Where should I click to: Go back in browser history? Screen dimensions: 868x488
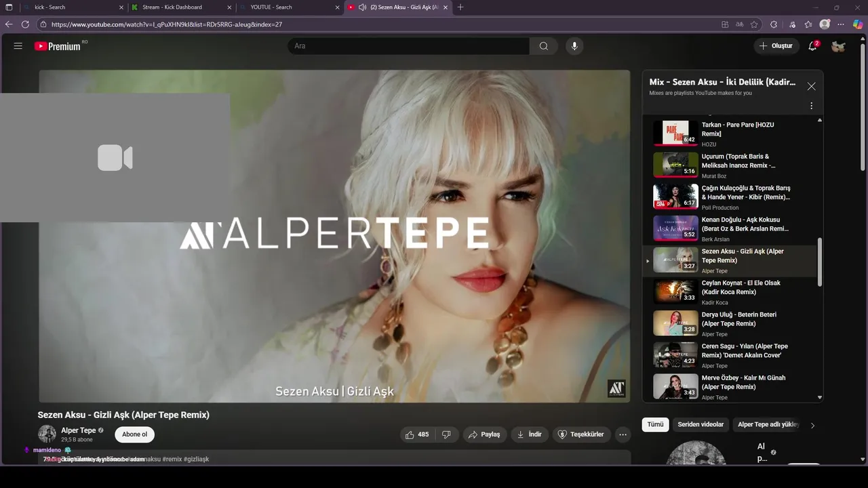point(9,24)
